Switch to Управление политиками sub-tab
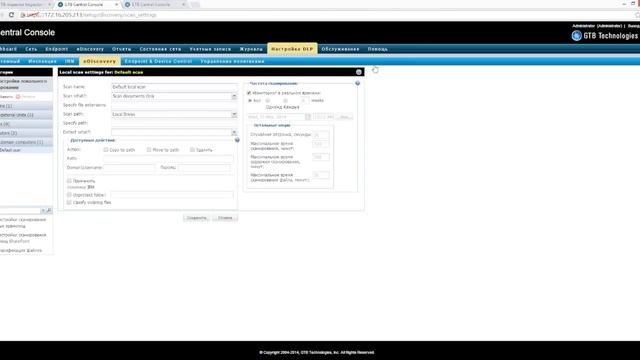The height and width of the screenshot is (360, 640). [232, 61]
